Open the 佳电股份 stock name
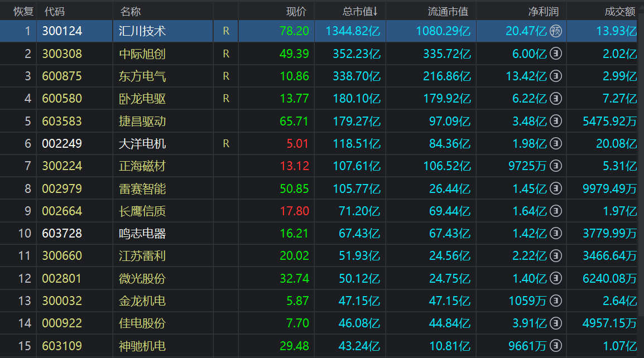Image resolution: width=644 pixels, height=358 pixels. click(142, 323)
